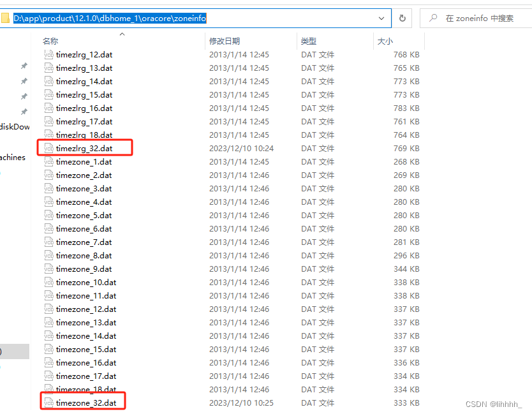The image size is (532, 414).
Task: Click the date 2023/12/10 10:25
Action: tap(241, 403)
